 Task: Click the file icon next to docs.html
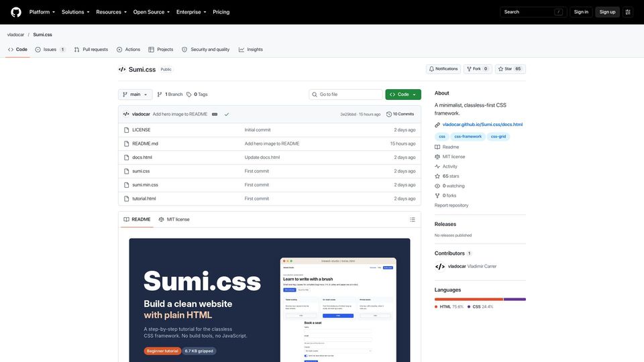(127, 157)
